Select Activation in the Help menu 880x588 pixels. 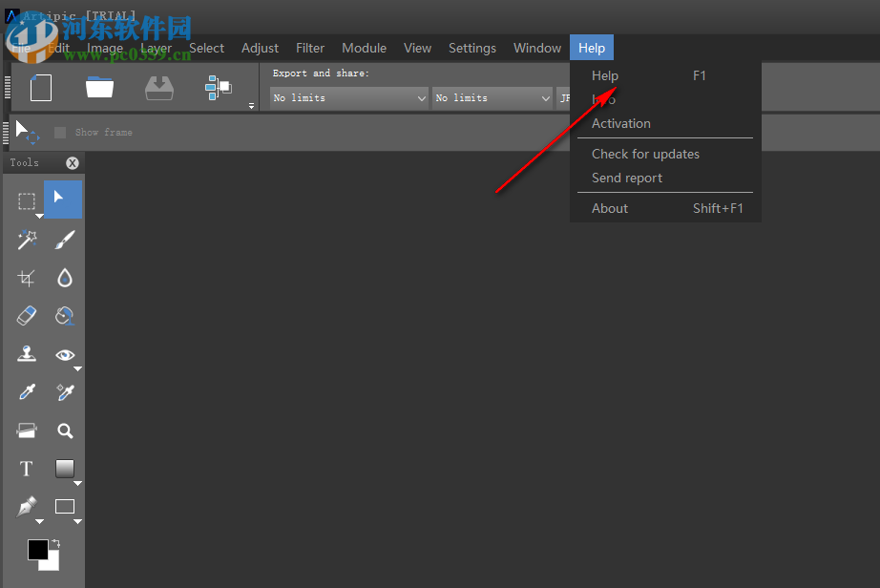click(x=665, y=123)
